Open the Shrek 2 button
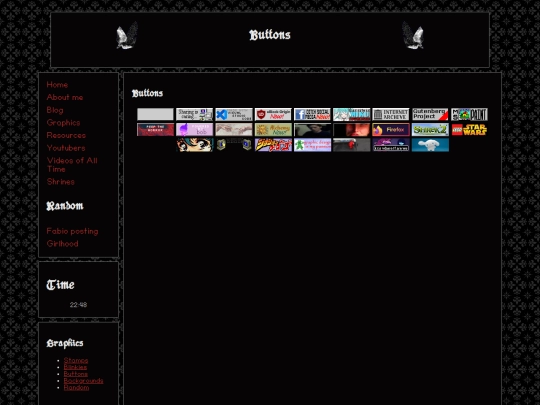Image resolution: width=540 pixels, height=405 pixels. point(430,130)
